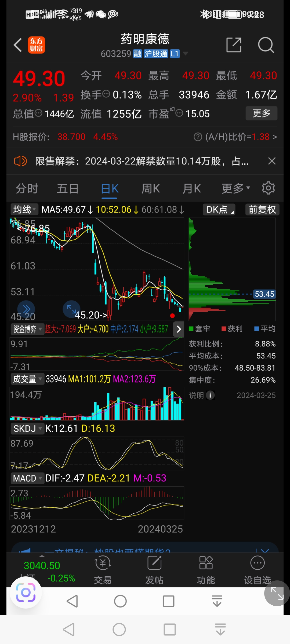Tap the 融 margin badge
The height and width of the screenshot is (644, 290).
[x=137, y=54]
